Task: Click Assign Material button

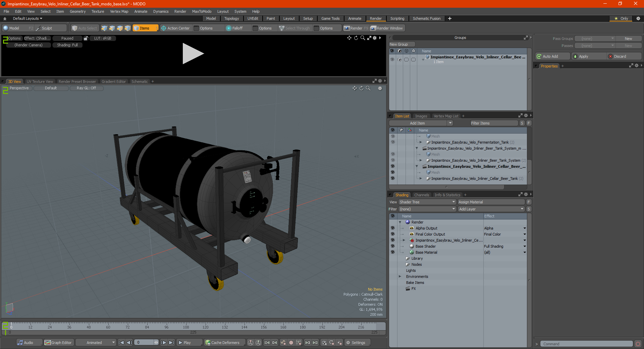Action: (x=491, y=202)
